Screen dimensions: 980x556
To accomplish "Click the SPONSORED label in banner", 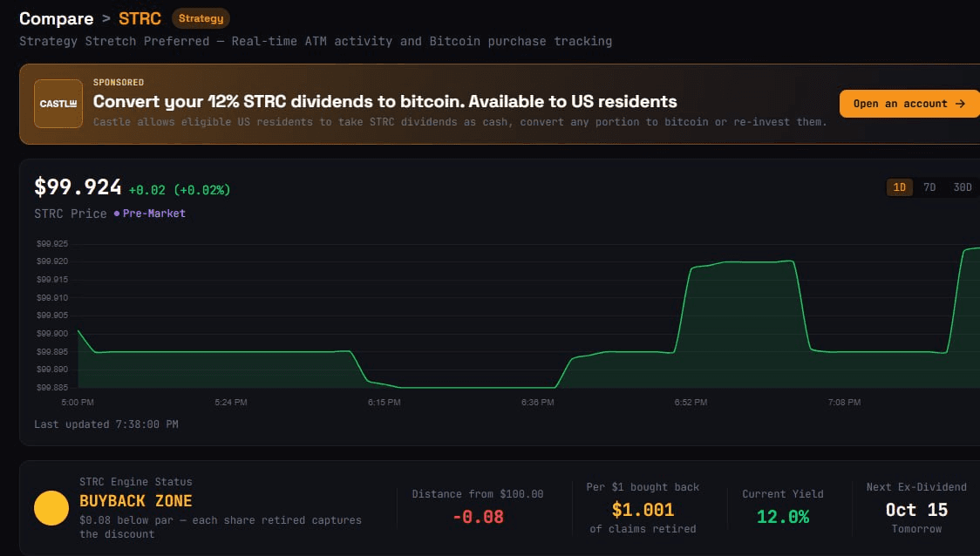I will [x=119, y=83].
